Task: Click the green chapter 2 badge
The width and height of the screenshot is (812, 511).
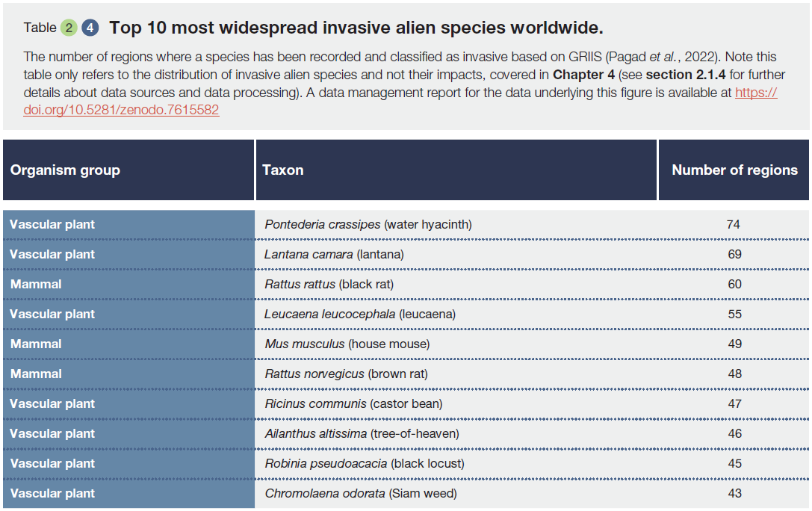Action: [69, 28]
